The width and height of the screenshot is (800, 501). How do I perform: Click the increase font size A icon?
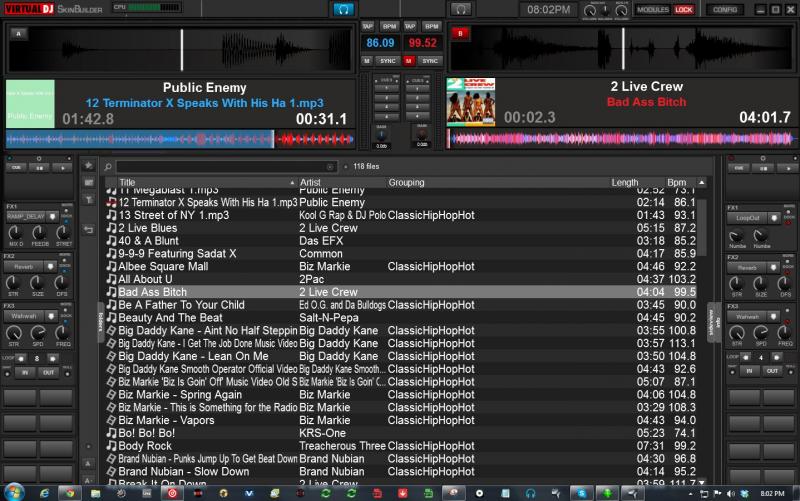point(88,464)
